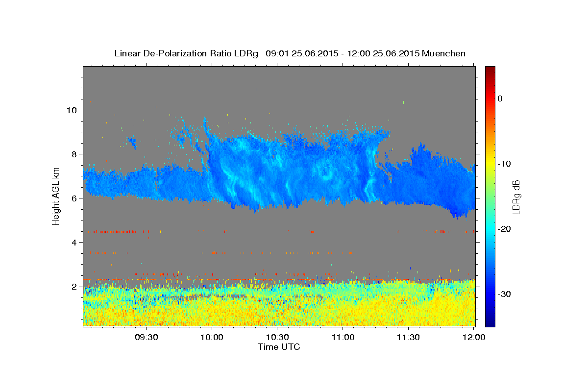Image resolution: width=588 pixels, height=392 pixels.
Task: Click the colorbar value label 0
Action: 500,98
